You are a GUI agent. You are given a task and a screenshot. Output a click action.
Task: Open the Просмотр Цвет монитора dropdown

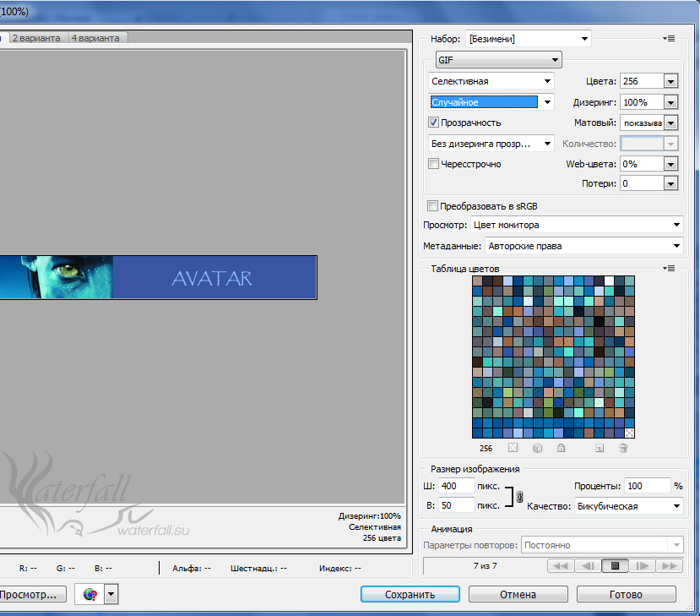[577, 225]
